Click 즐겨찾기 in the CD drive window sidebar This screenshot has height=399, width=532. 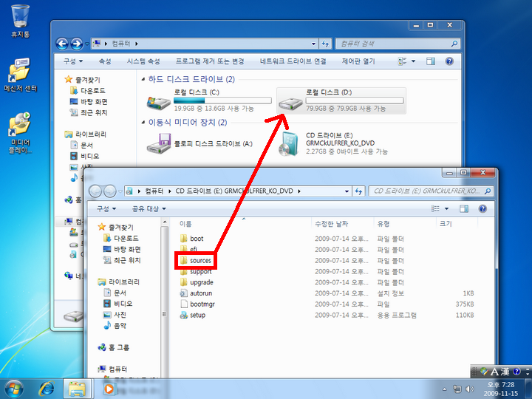pos(115,227)
